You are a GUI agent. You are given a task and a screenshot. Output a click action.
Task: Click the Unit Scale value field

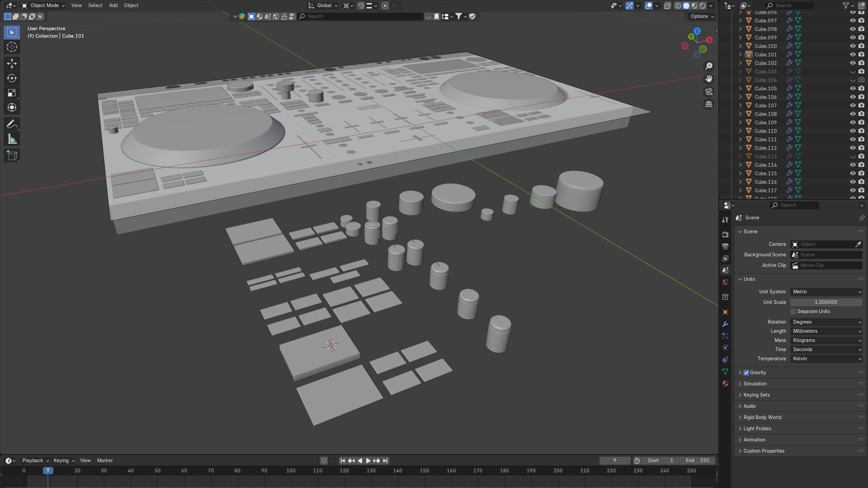[826, 302]
